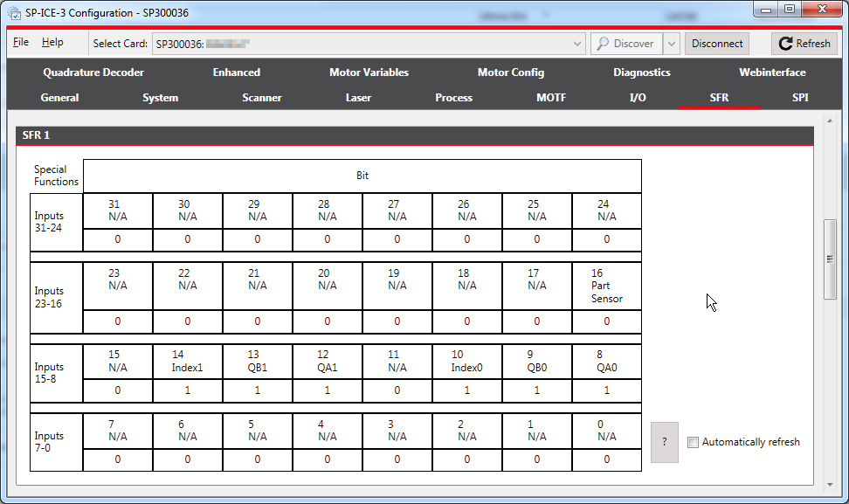The image size is (849, 504).
Task: Open the Help menu
Action: (x=53, y=42)
